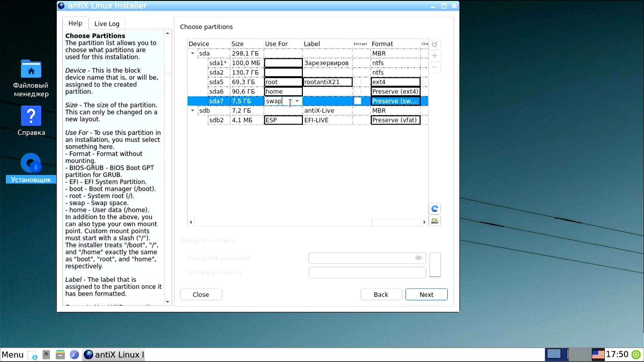Viewport: 644px width, 362px height.
Task: Click the Next button
Action: (x=426, y=294)
